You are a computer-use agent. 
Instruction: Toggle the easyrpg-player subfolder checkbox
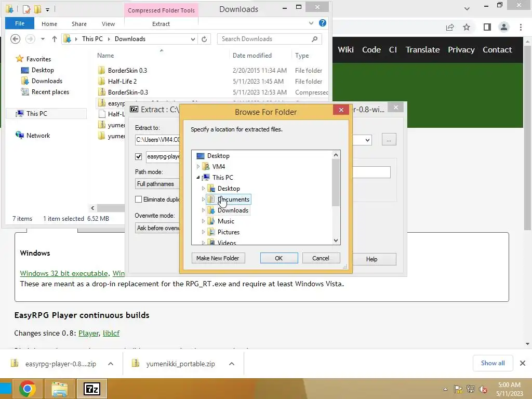[x=138, y=156]
